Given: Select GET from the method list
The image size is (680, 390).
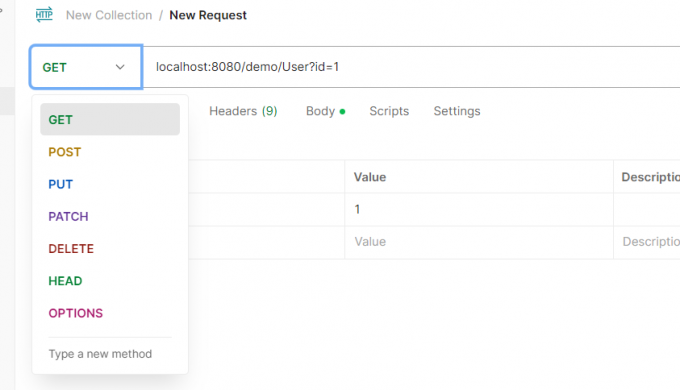Looking at the screenshot, I should point(110,119).
